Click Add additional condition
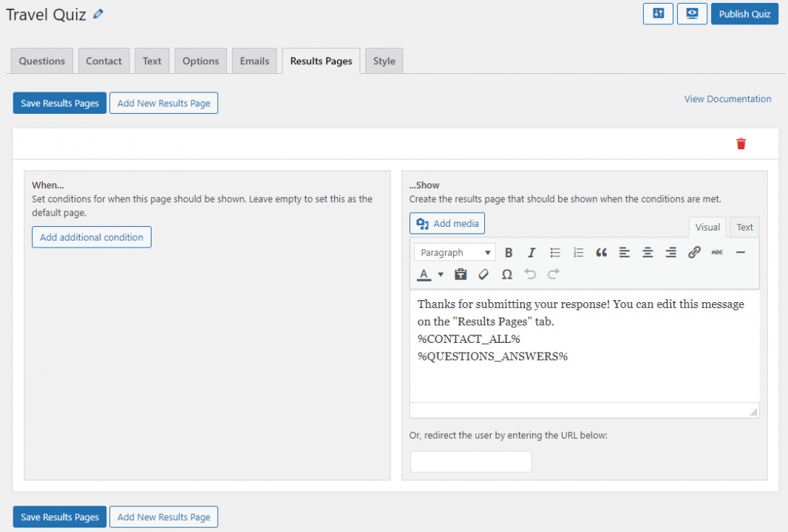Viewport: 788px width, 532px height. [x=91, y=236]
